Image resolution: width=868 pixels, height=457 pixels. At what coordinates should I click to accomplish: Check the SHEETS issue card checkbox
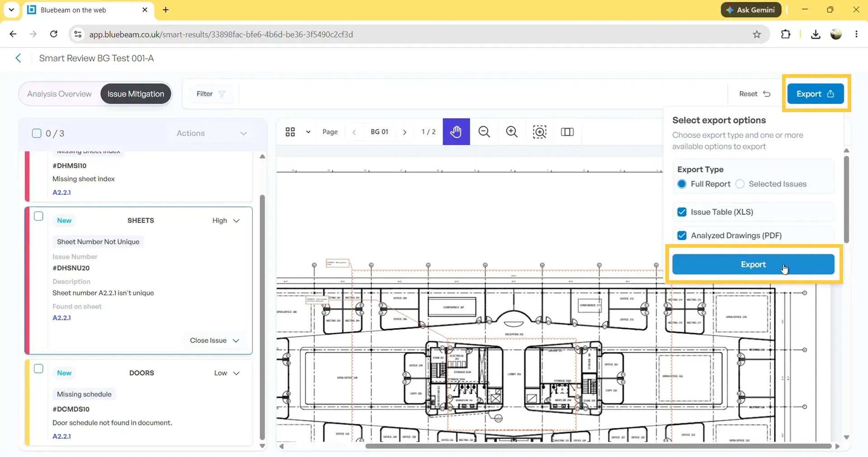click(39, 216)
